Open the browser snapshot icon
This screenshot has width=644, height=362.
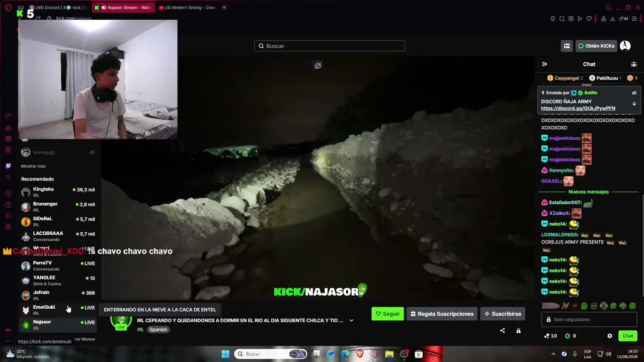(562, 19)
